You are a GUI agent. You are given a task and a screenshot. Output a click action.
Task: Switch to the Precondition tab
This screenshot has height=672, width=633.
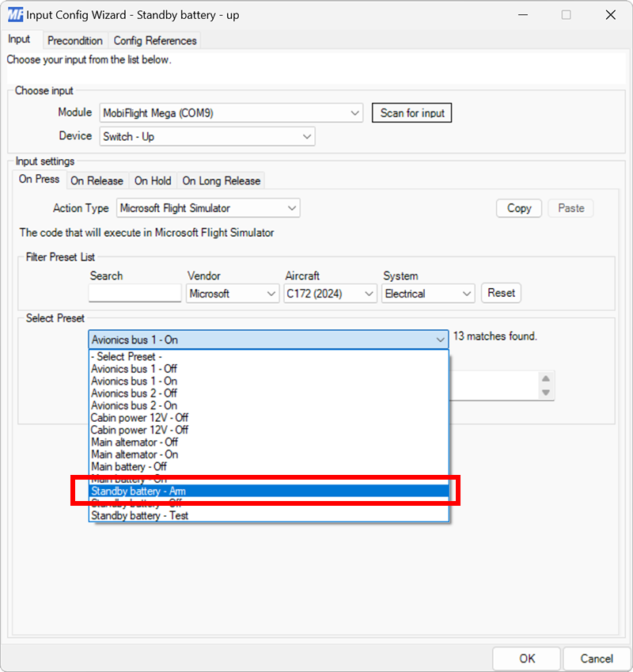tap(75, 40)
